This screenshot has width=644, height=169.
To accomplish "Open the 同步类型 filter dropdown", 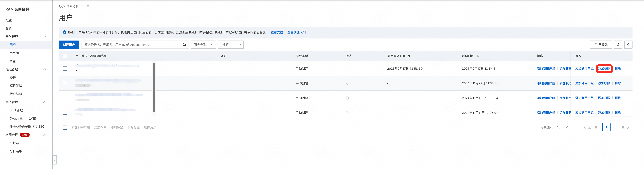I will [203, 45].
